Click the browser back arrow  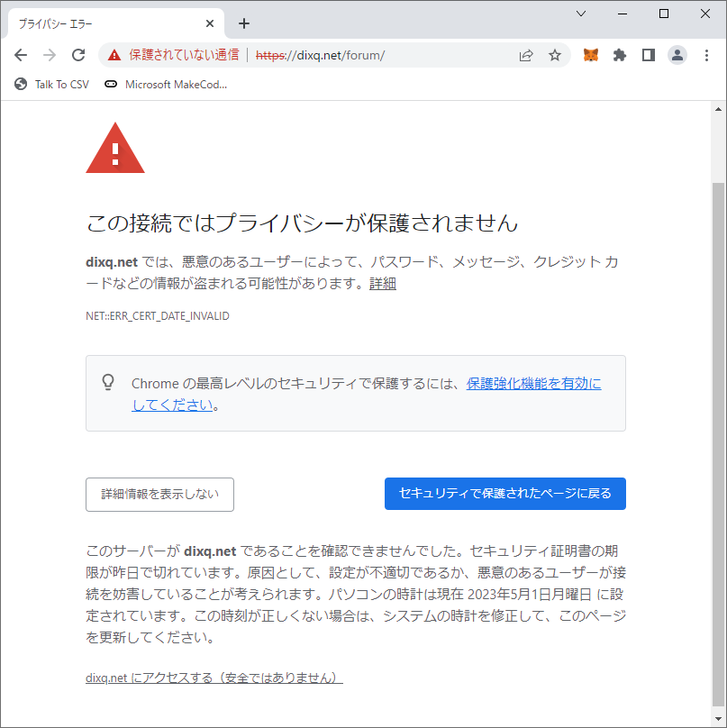coord(21,55)
